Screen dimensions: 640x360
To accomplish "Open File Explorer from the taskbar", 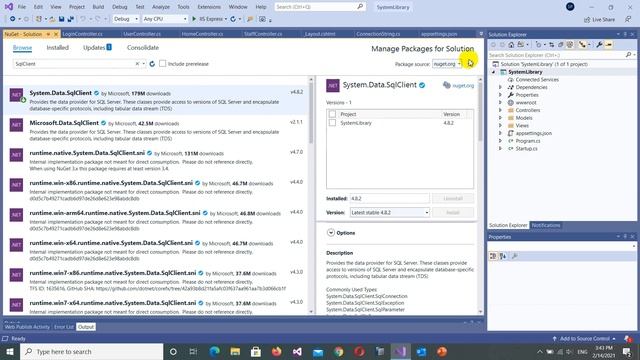I will tap(235, 351).
